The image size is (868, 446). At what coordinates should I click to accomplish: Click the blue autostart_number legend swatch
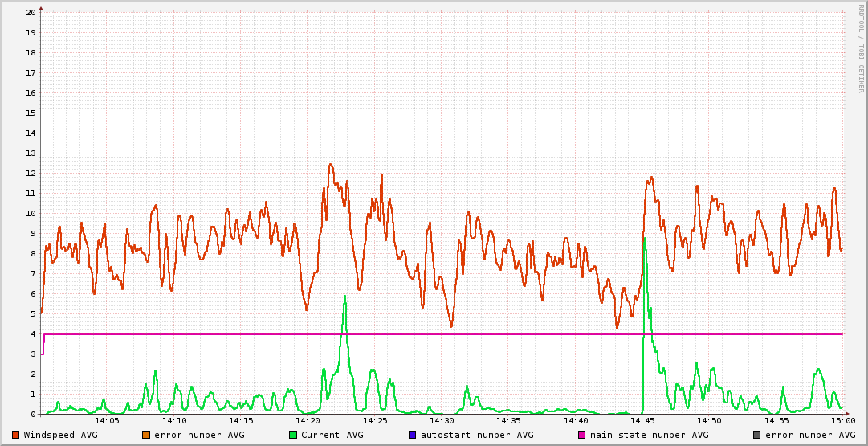coord(412,435)
